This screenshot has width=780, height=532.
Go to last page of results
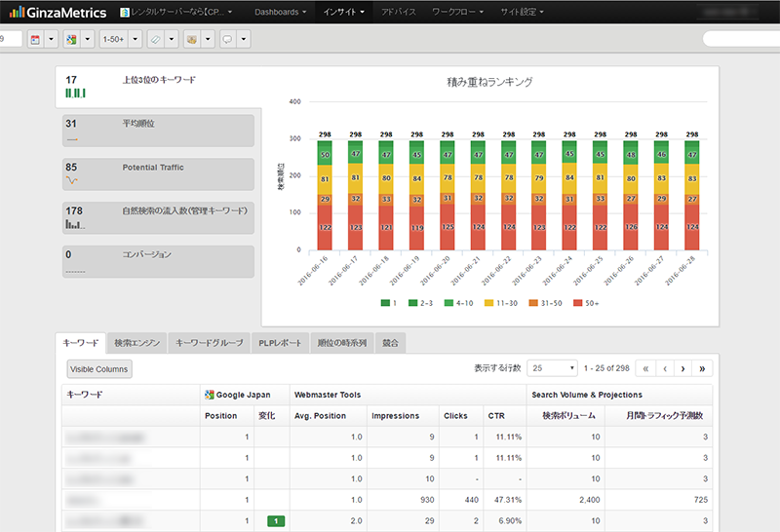[702, 368]
